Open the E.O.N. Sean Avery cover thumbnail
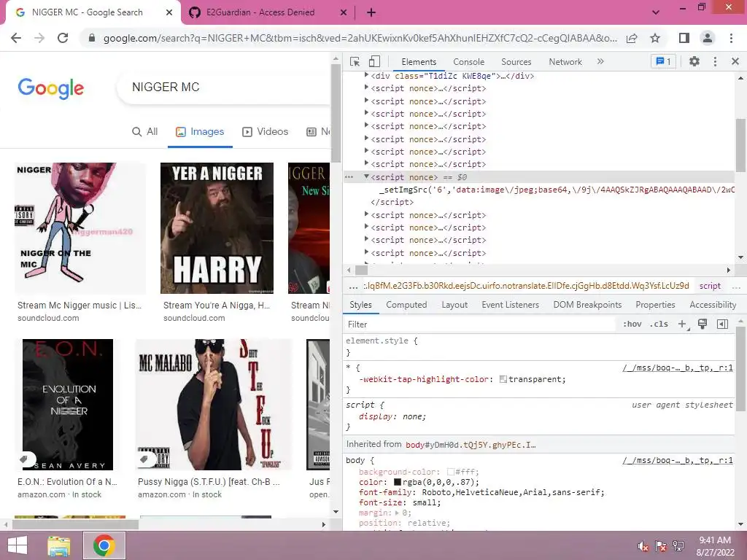Viewport: 747px width, 560px height. pyautogui.click(x=68, y=404)
